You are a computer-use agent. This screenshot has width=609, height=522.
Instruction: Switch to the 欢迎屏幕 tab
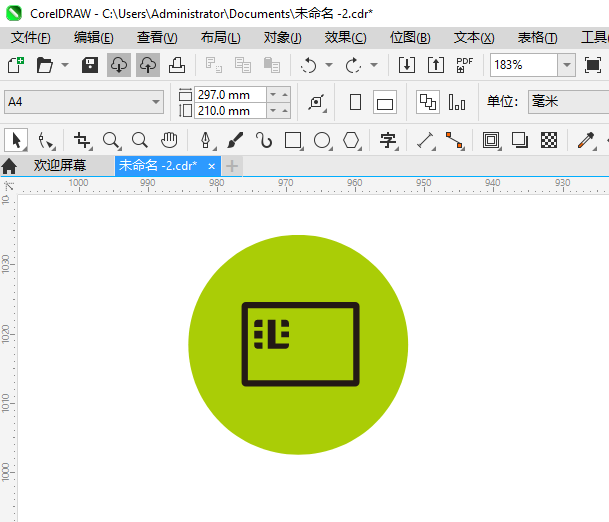pos(59,166)
